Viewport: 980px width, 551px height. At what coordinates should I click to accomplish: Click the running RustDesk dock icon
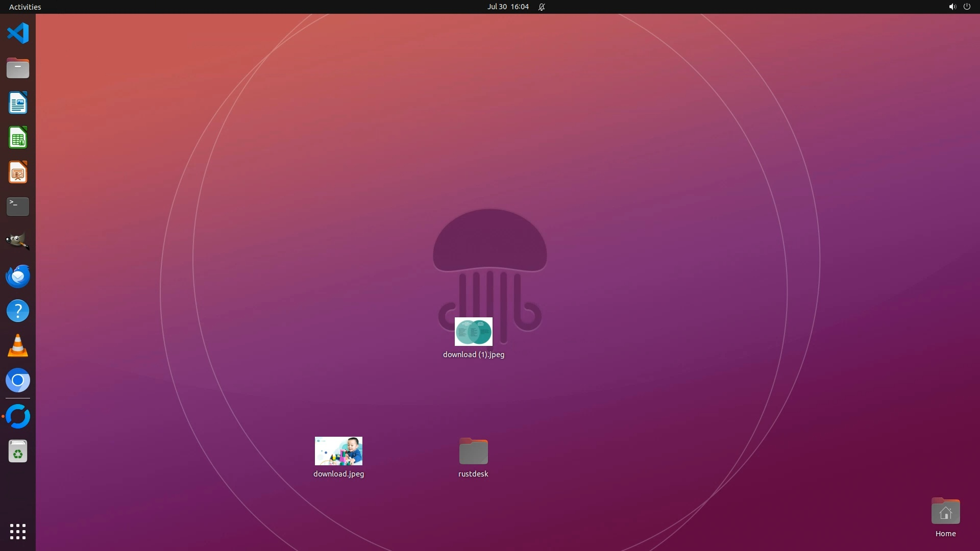[18, 416]
